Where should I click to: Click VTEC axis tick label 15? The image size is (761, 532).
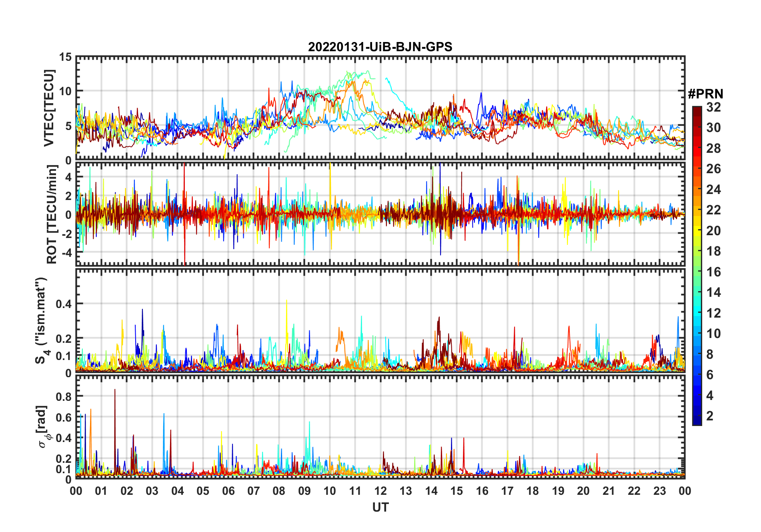pos(65,57)
